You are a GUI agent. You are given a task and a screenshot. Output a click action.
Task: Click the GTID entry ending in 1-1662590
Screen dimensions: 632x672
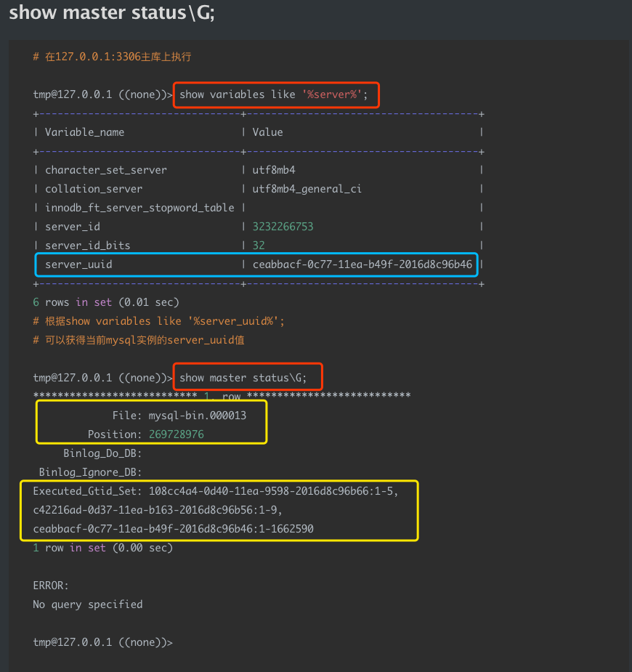[x=173, y=529]
